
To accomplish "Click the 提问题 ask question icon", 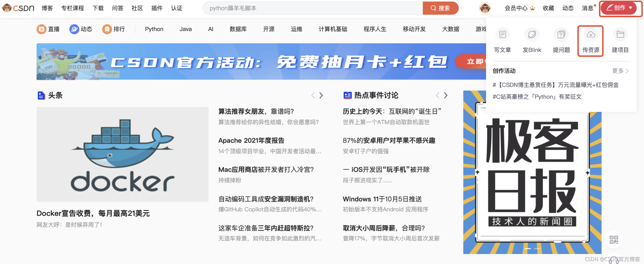I will click(561, 35).
